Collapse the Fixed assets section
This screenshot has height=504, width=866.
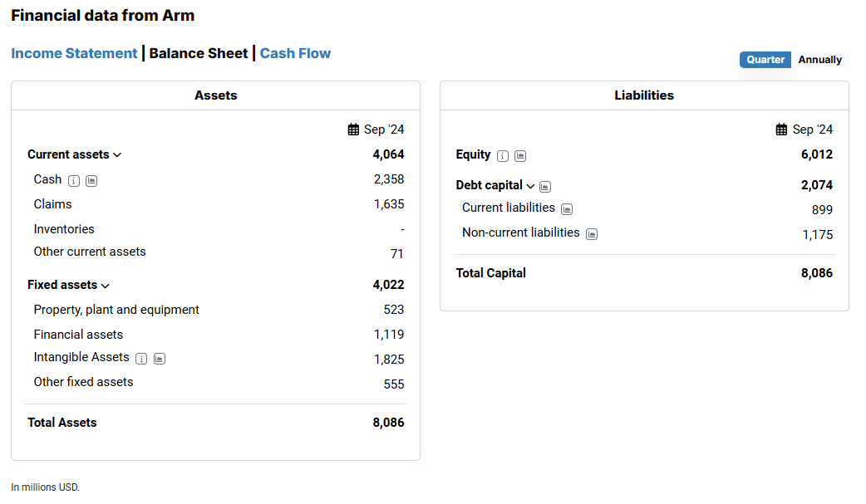(x=105, y=286)
